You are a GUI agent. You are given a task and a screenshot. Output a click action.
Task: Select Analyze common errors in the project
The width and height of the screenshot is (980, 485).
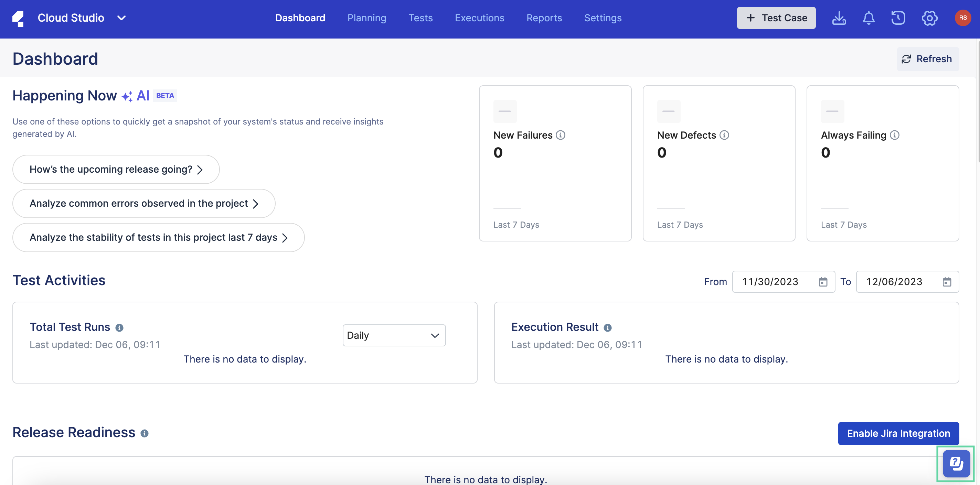[x=144, y=204]
